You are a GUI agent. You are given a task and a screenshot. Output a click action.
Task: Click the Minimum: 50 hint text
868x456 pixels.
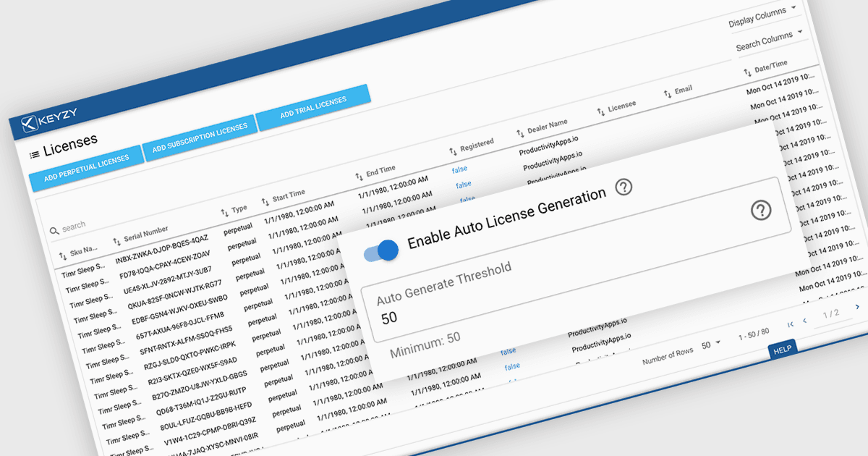click(x=425, y=345)
